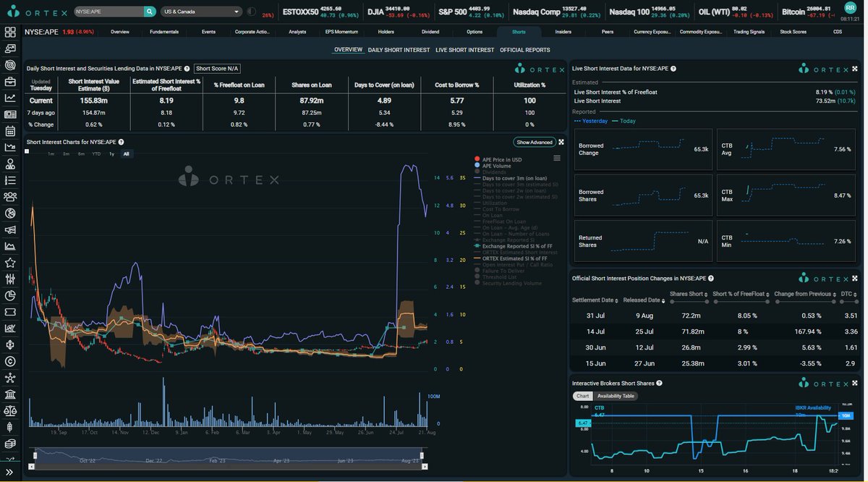This screenshot has height=482, width=868.
Task: Open the group of people icon in sidebar
Action: (10, 197)
